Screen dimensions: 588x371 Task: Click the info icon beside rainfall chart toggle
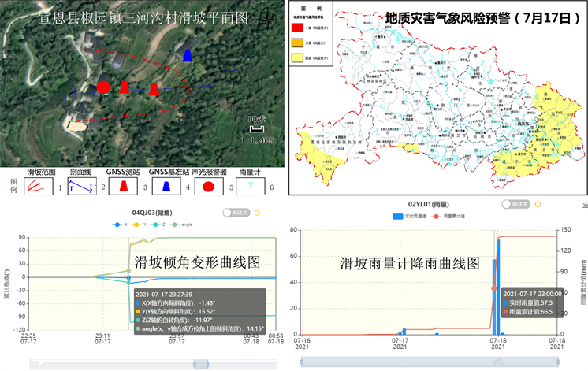pos(537,204)
